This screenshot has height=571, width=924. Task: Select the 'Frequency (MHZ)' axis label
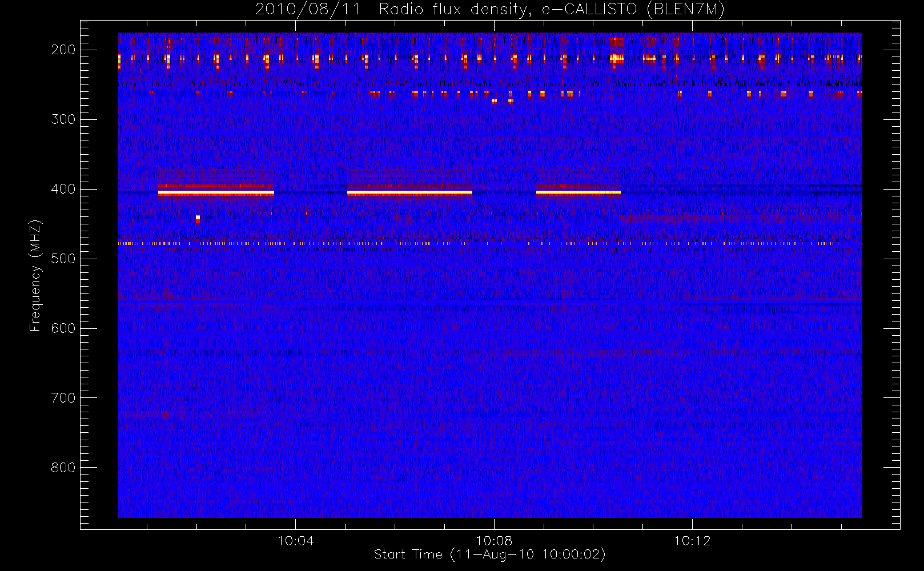[x=35, y=275]
